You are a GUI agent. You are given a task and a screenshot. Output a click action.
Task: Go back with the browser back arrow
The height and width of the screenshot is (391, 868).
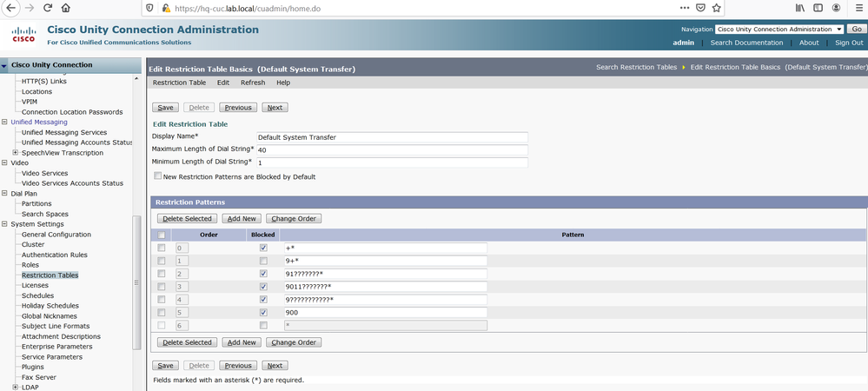coord(10,9)
